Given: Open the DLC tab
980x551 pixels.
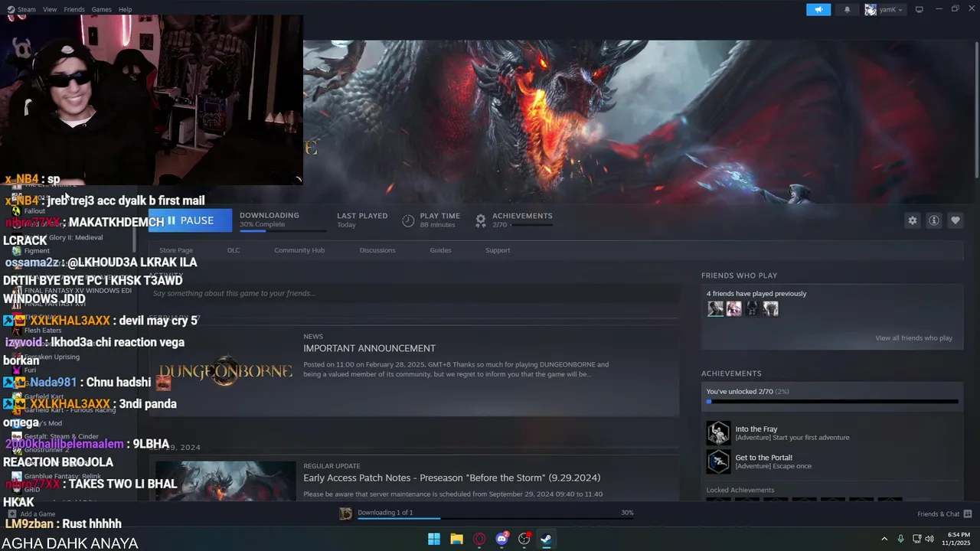Looking at the screenshot, I should (234, 250).
